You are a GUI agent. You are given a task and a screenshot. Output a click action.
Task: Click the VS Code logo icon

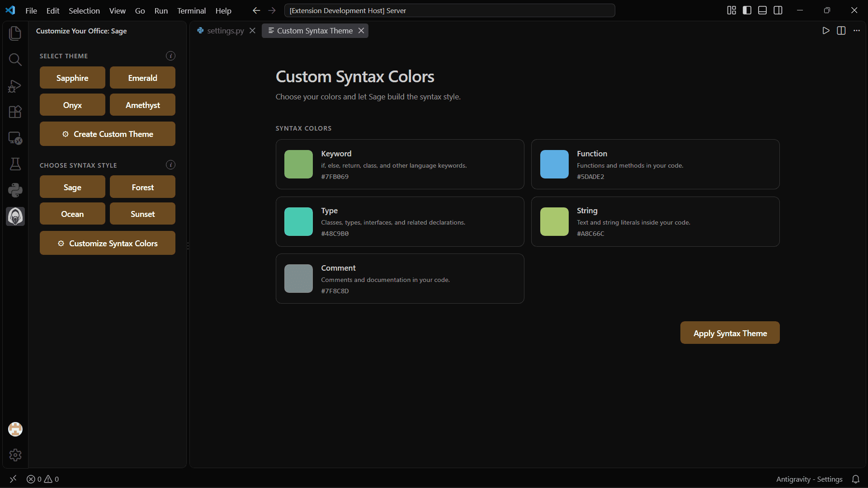[x=10, y=10]
